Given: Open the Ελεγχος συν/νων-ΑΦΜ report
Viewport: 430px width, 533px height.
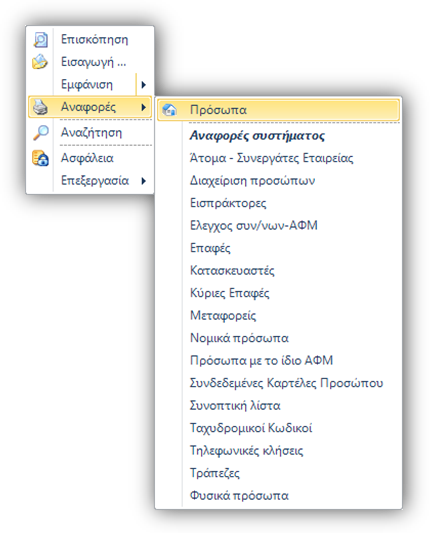Looking at the screenshot, I should (254, 225).
